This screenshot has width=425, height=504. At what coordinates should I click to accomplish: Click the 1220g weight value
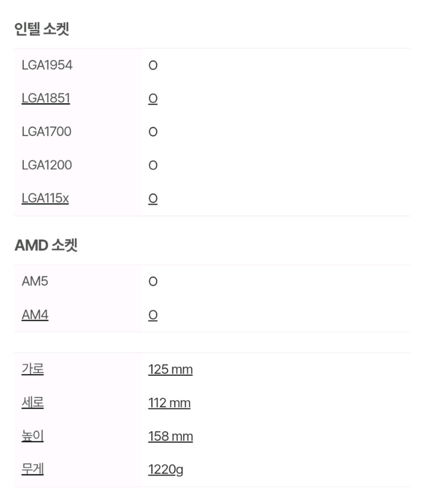pyautogui.click(x=165, y=471)
